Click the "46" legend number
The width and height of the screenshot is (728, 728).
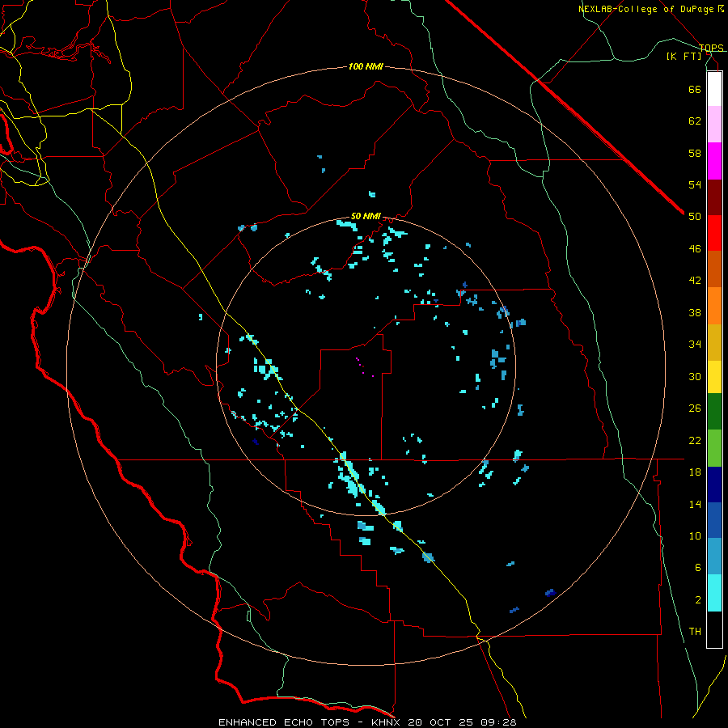(x=695, y=249)
